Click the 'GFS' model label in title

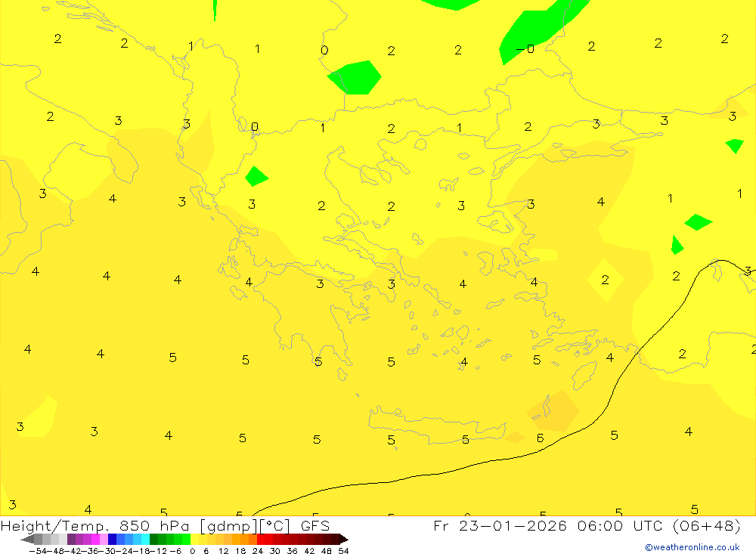[315, 525]
